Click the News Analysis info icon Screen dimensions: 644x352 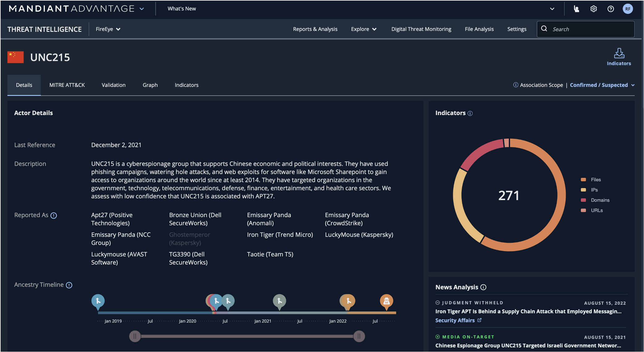(x=483, y=287)
